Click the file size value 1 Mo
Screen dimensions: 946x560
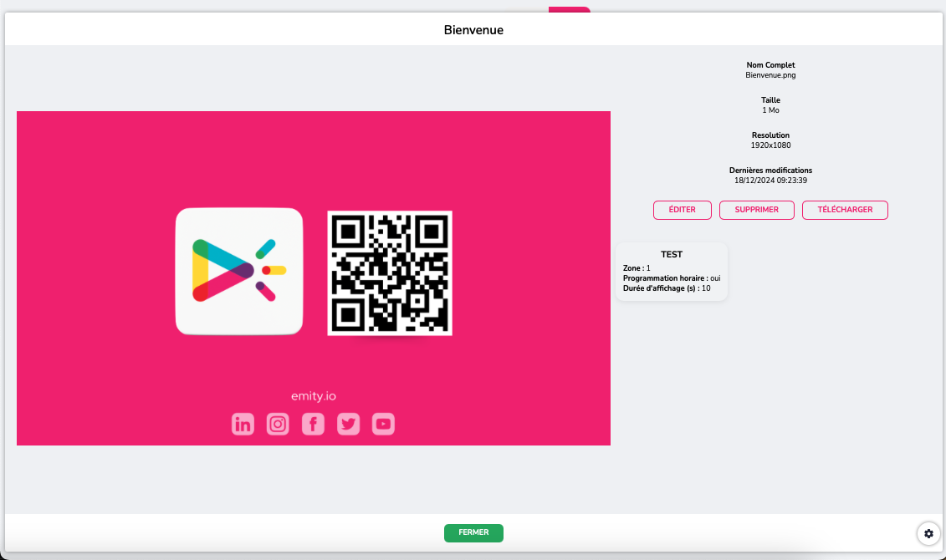[x=770, y=110]
